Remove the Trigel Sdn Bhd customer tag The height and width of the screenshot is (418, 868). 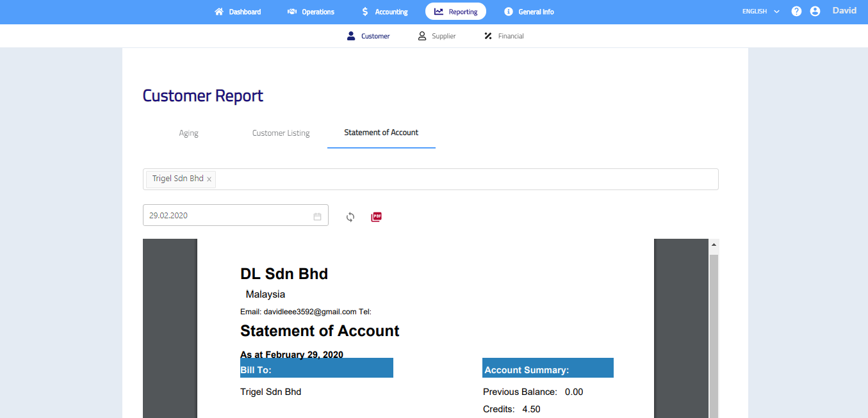(209, 179)
